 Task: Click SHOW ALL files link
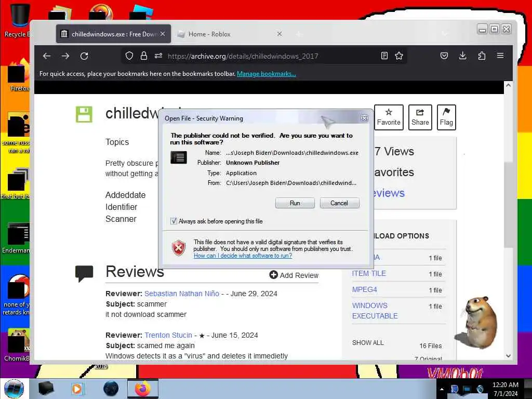click(x=368, y=343)
